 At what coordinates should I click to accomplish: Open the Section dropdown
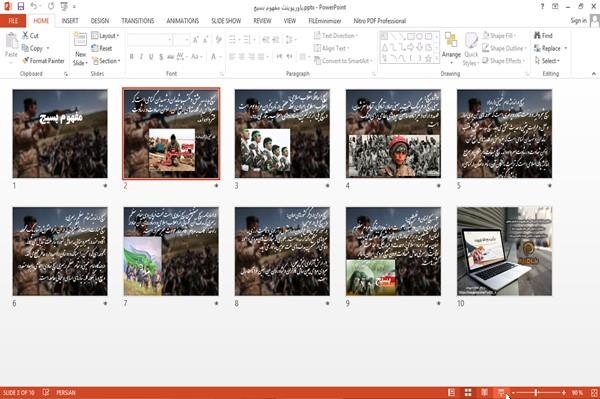coord(106,61)
